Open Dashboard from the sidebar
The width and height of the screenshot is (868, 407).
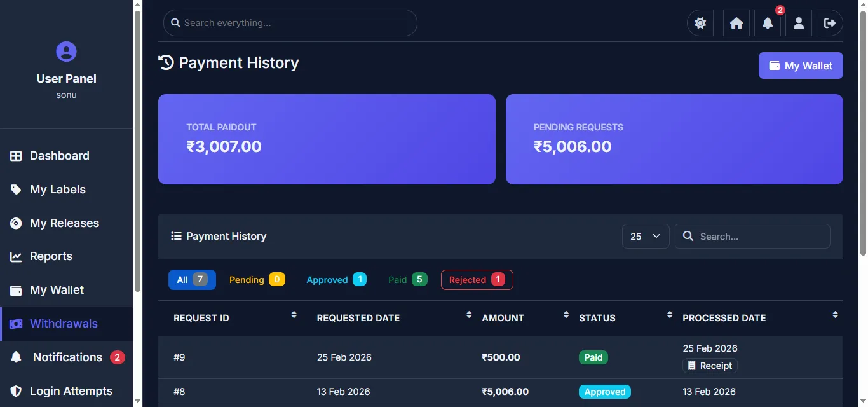pyautogui.click(x=66, y=156)
